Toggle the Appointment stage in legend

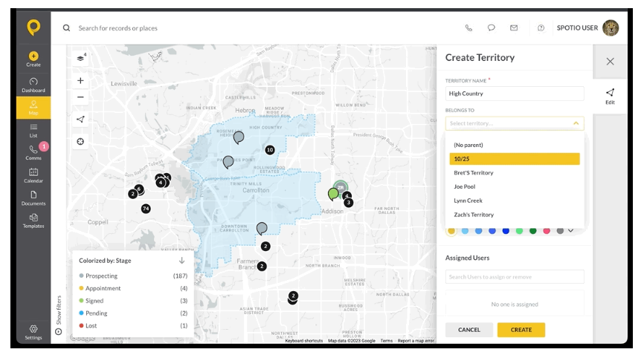133,288
